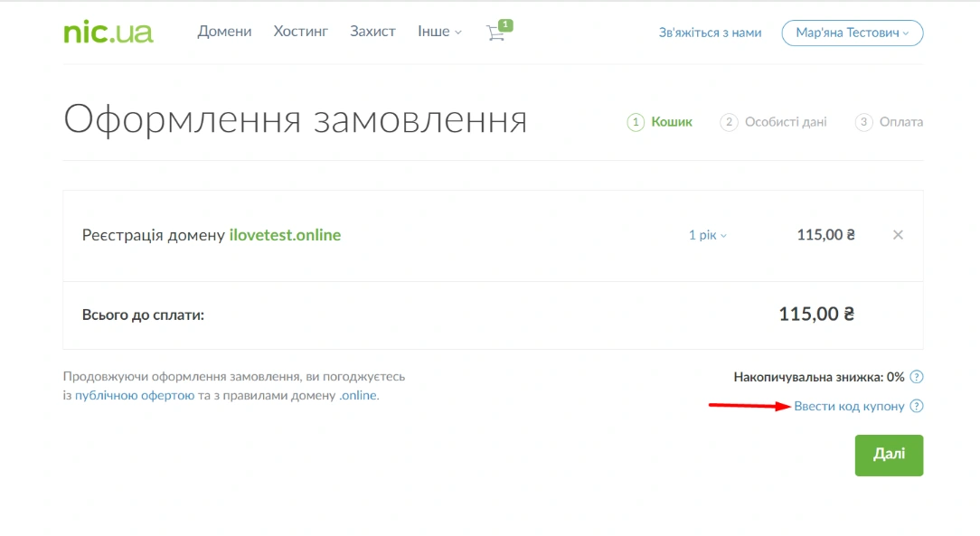980x536 pixels.
Task: Open the Інше menu dropdown
Action: click(439, 32)
